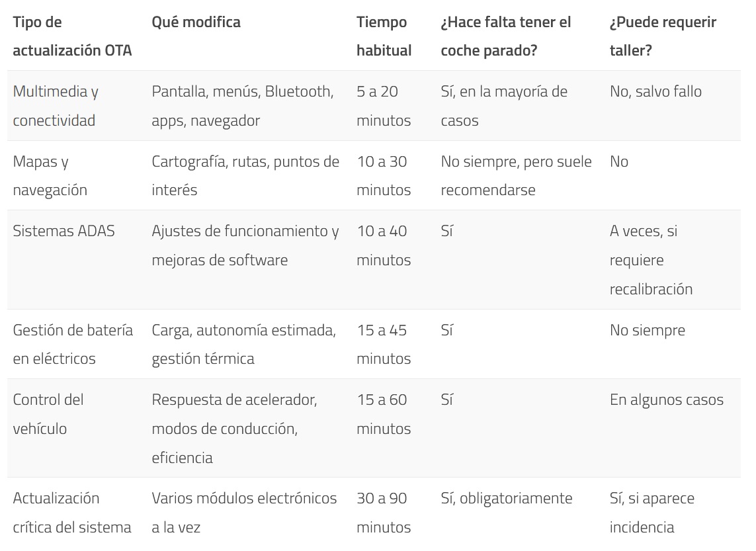
Task: Click 'Actualización crítica del sistema' cell
Action: tap(72, 513)
